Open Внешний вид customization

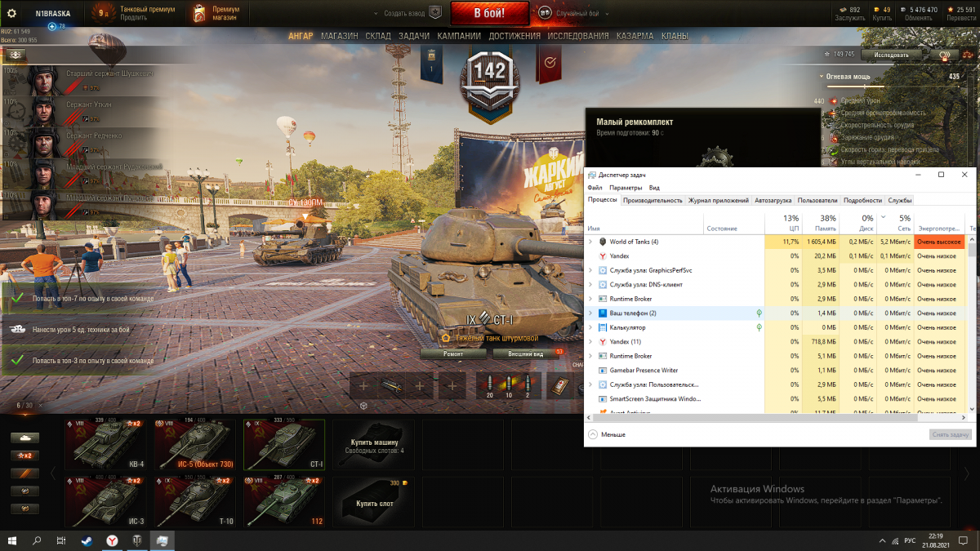click(526, 353)
